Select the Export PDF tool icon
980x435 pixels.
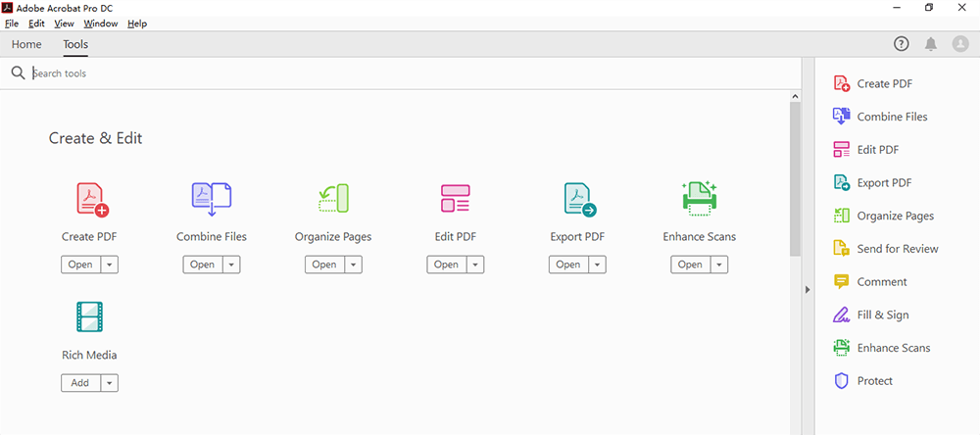578,199
